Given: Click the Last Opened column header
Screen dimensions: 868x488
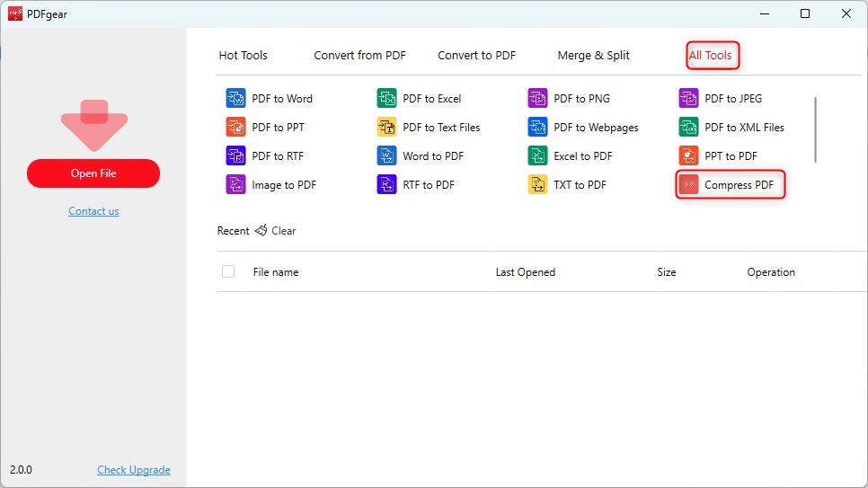Looking at the screenshot, I should click(x=526, y=272).
